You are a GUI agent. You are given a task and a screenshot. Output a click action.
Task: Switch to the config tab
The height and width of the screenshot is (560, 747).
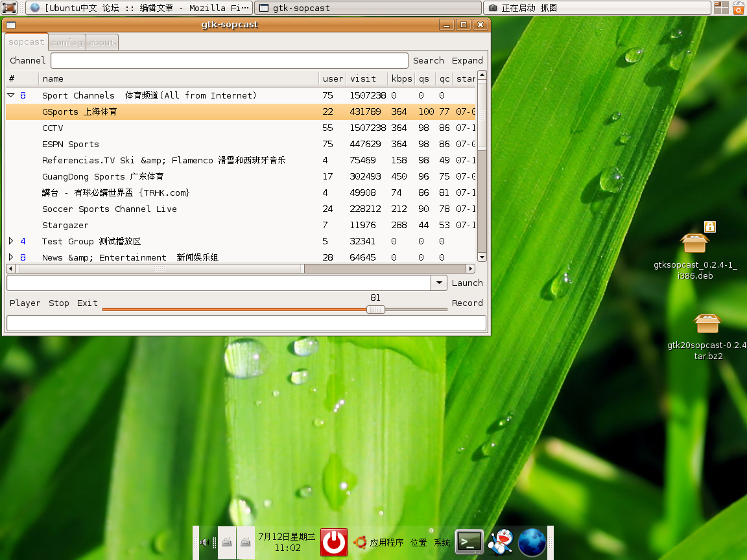[67, 42]
